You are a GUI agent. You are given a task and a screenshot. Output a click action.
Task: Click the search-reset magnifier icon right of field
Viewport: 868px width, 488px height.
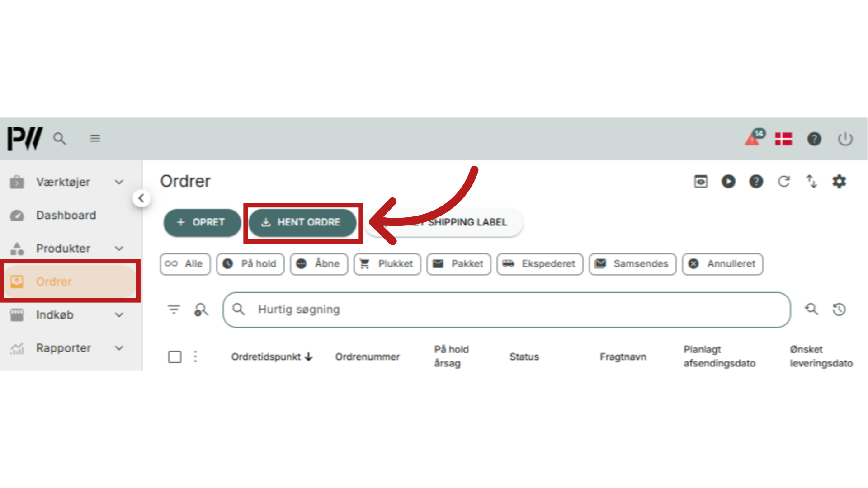[811, 310]
